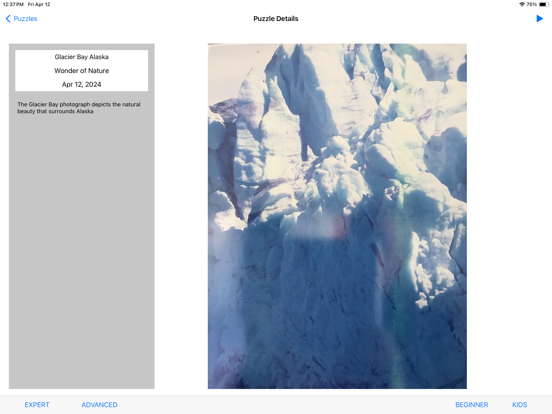Tap the 12:37 PM clock
The height and width of the screenshot is (414, 552).
(x=13, y=5)
